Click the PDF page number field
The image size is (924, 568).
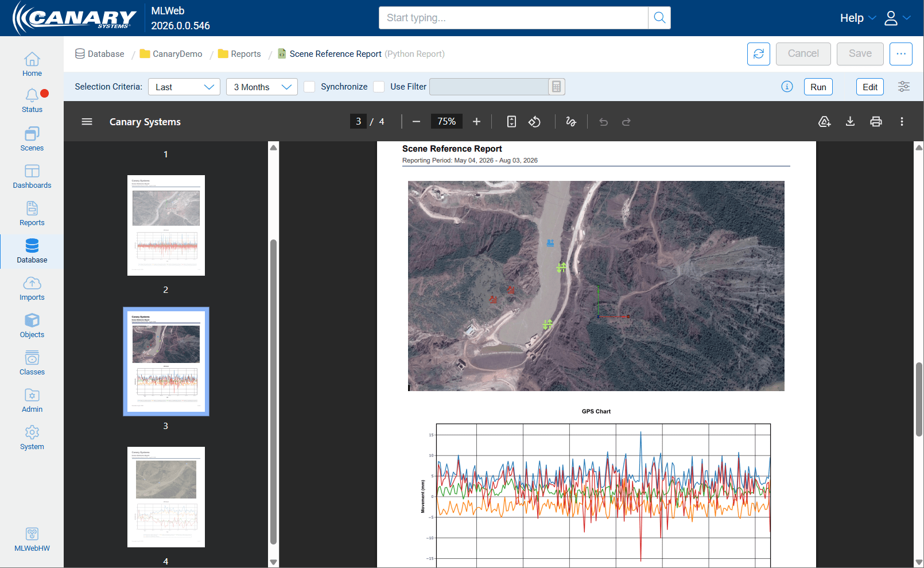tap(359, 122)
